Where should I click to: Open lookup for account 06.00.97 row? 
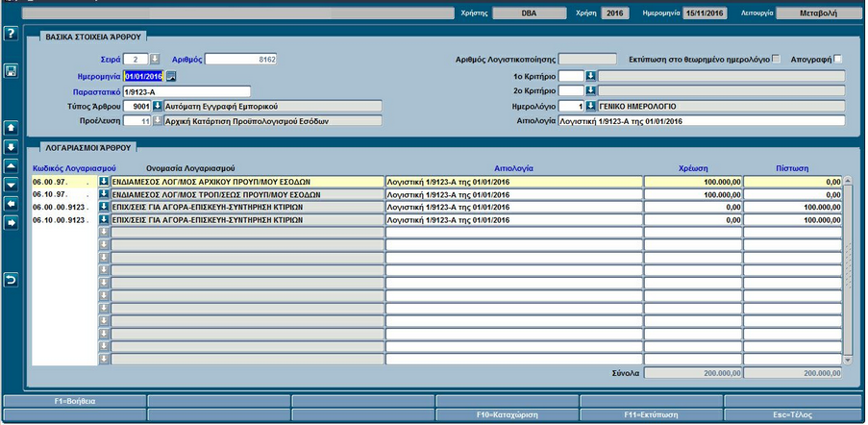pos(104,182)
